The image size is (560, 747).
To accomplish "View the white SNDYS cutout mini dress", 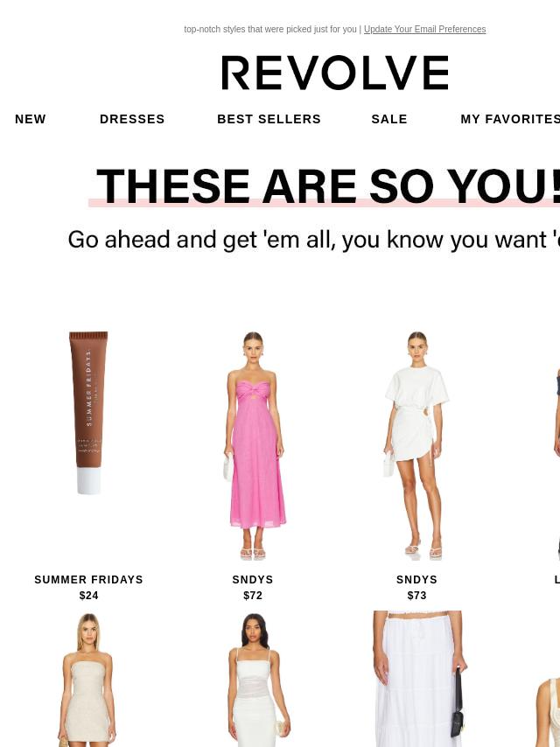I will (x=417, y=445).
